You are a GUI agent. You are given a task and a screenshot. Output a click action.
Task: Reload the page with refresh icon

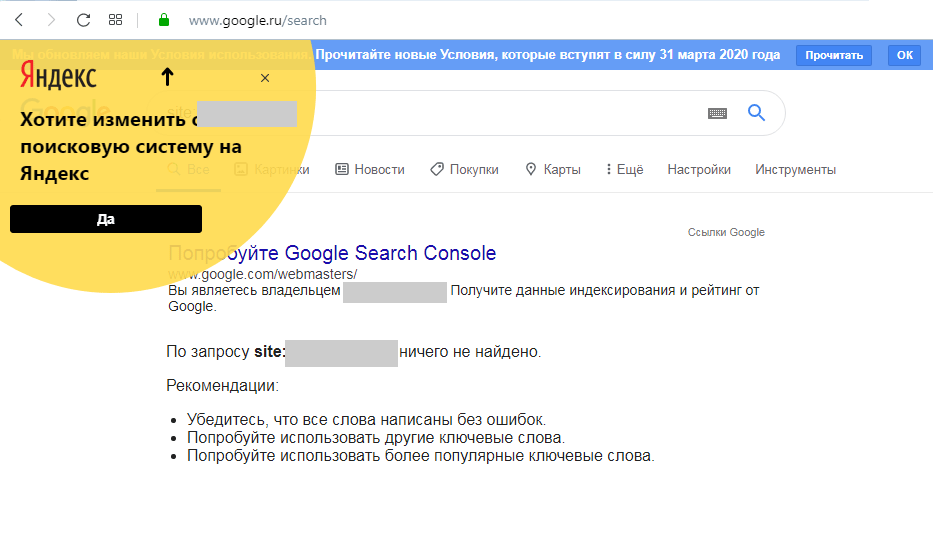[83, 20]
